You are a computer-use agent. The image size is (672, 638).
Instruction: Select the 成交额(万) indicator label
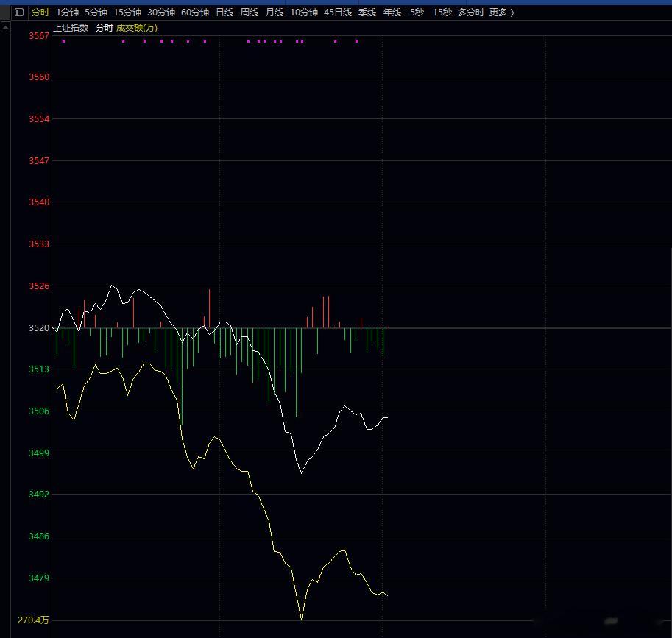pyautogui.click(x=137, y=28)
